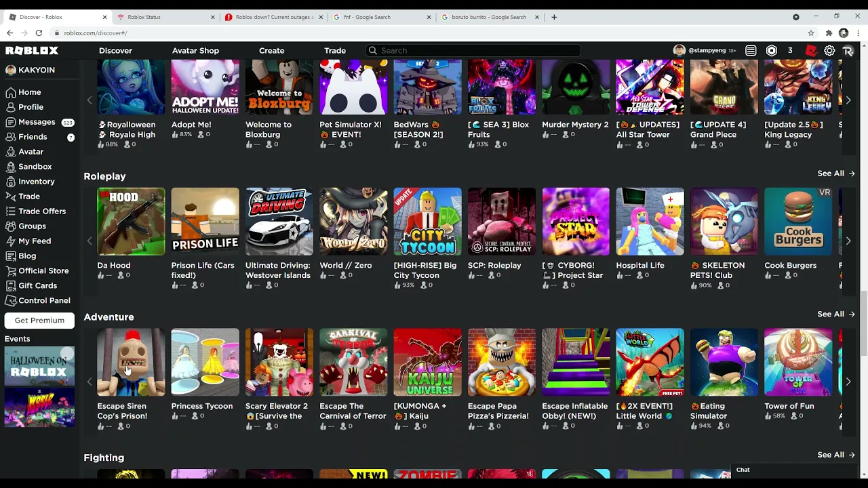See All Roleplay games
Image resolution: width=868 pixels, height=488 pixels.
click(835, 174)
